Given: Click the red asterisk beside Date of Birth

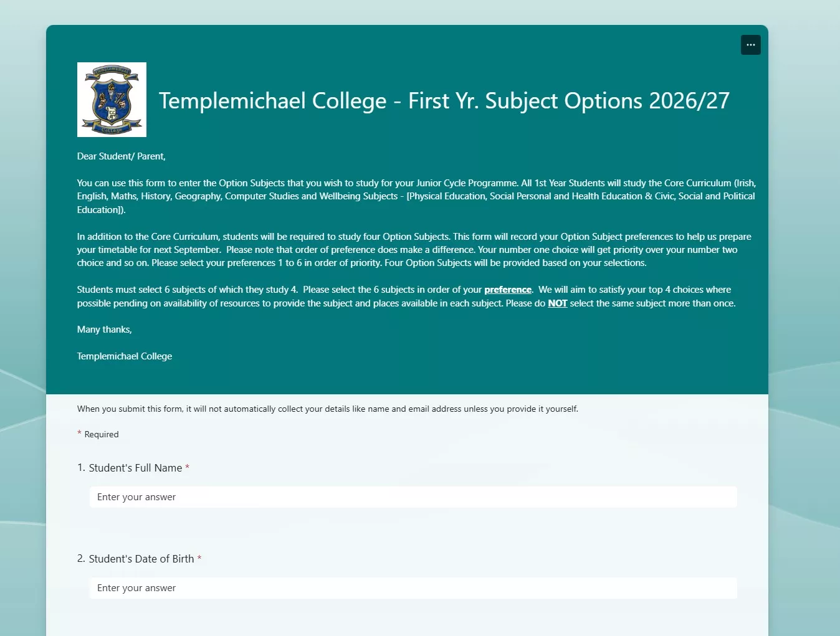Looking at the screenshot, I should (x=199, y=558).
